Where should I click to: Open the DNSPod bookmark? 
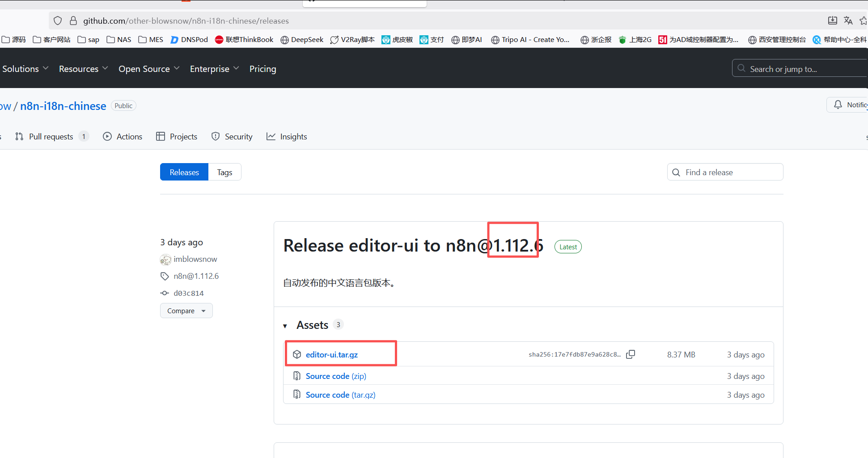[189, 39]
